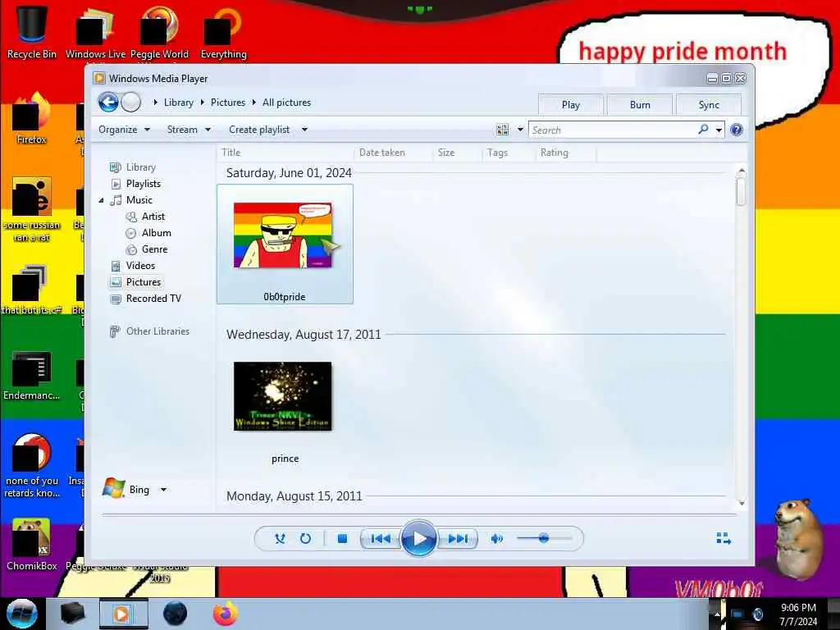Select Library in the navigation tree
The image size is (840, 630).
click(141, 167)
